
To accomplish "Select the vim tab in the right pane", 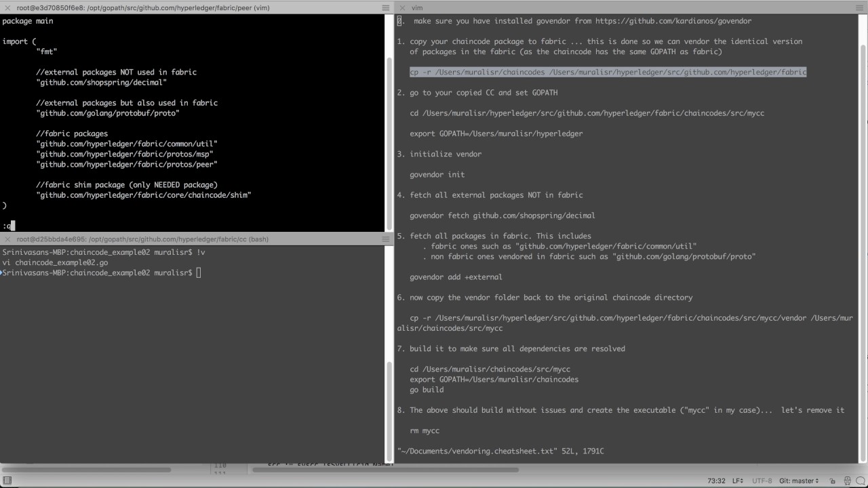I will tap(417, 7).
